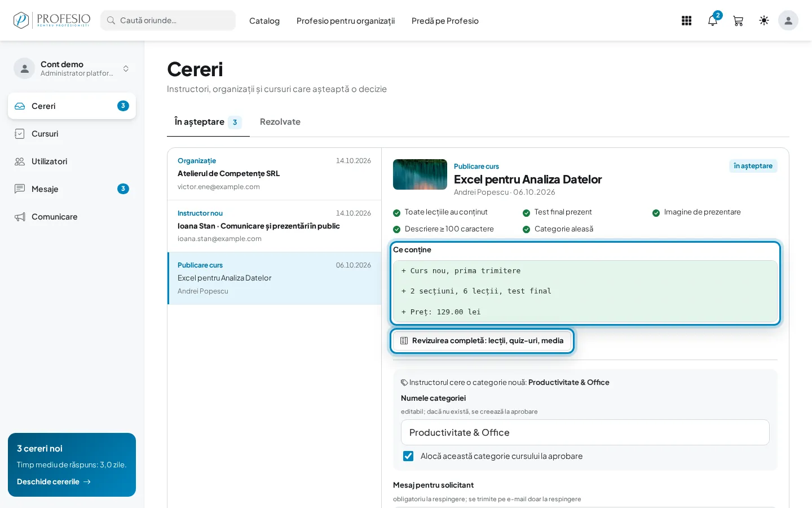Click the victor.ene@example.com email

click(x=219, y=187)
